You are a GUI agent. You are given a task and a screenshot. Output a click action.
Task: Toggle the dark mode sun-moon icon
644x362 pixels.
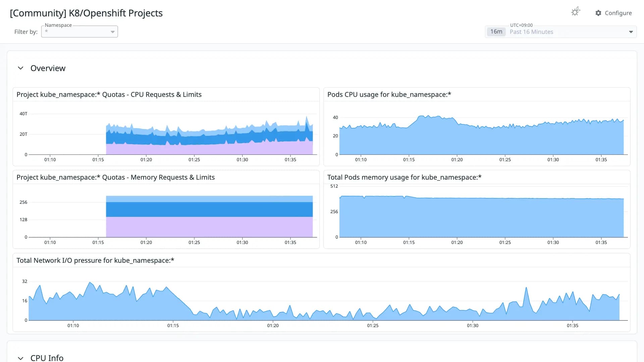(576, 12)
